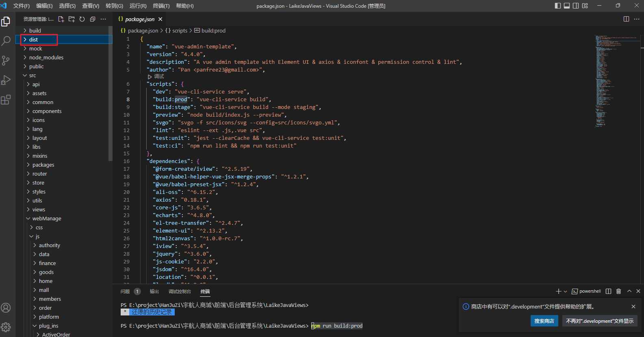The width and height of the screenshot is (644, 337).
Task: Switch to the 调试控制台 panel tab
Action: point(180,291)
